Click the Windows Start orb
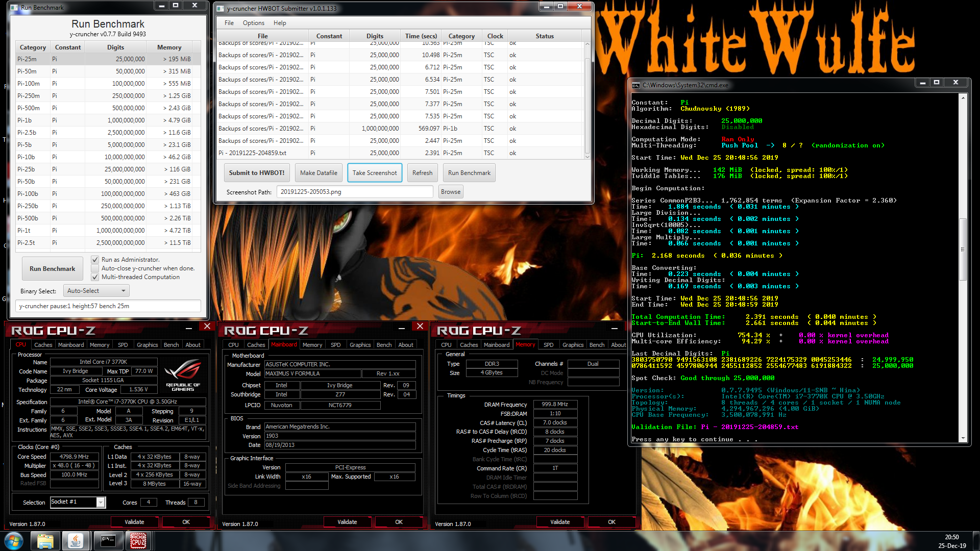This screenshot has width=980, height=551. [14, 541]
